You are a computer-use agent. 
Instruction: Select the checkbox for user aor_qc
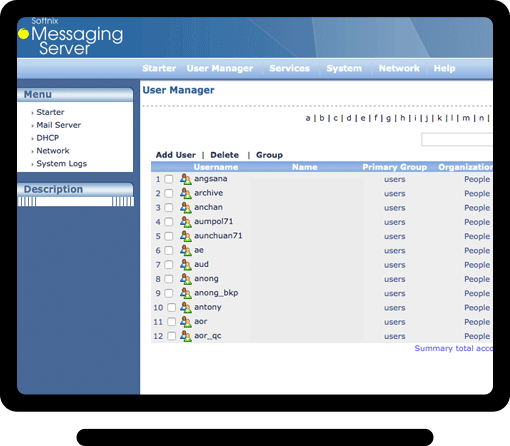coord(171,336)
